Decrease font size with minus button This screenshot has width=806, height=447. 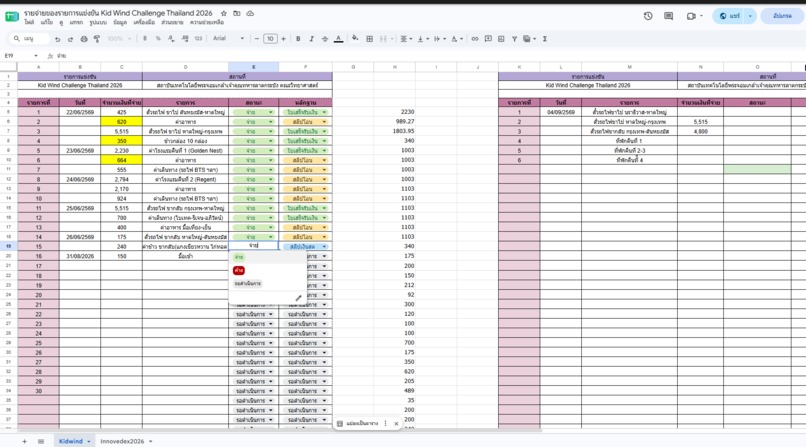click(257, 39)
